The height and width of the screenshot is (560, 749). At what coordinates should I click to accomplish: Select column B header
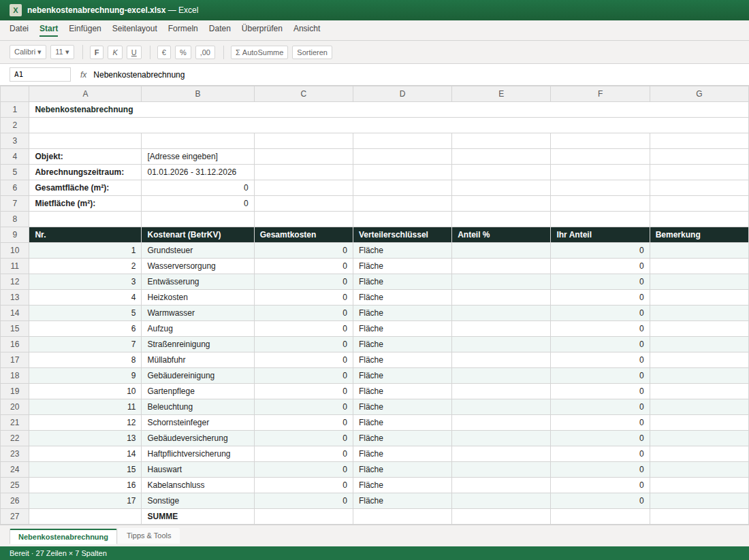pyautogui.click(x=197, y=94)
